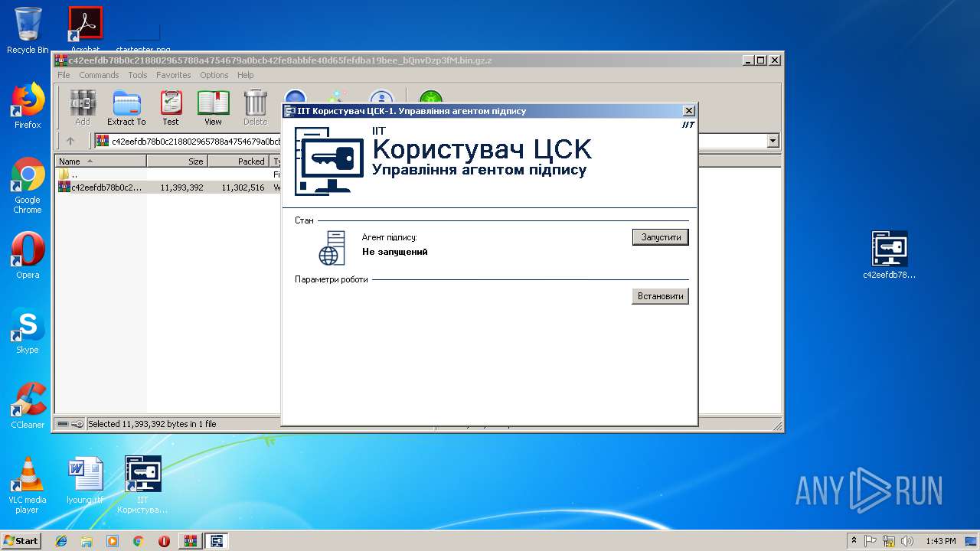This screenshot has width=980, height=551.
Task: Click the Delete toolbar icon in WinRAR
Action: 256,108
